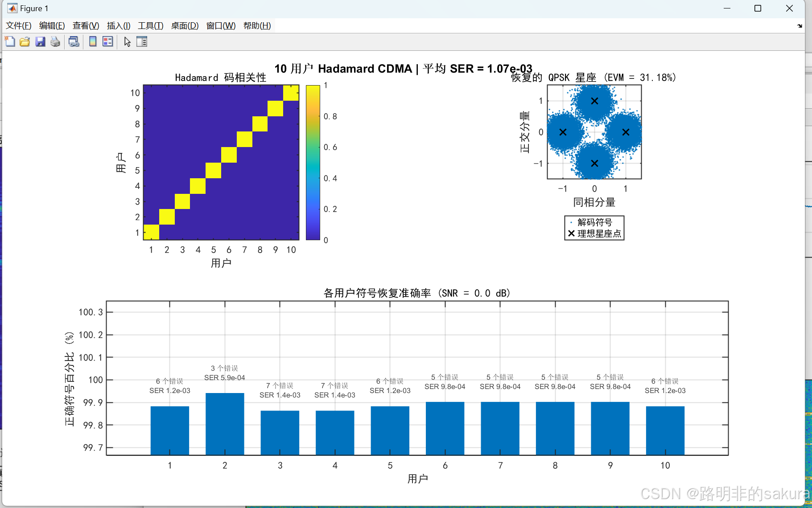Open the 编辑(E) menu
This screenshot has width=812, height=508.
pos(52,26)
